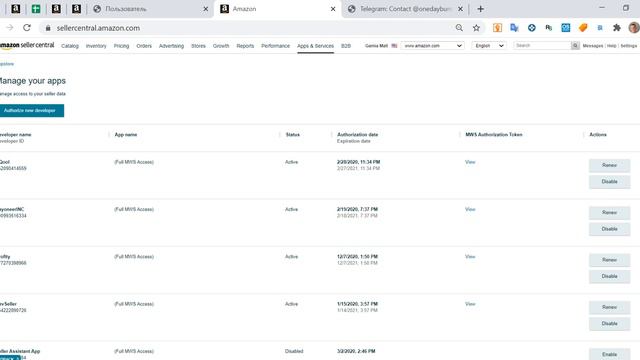Renew the 2/28/2020 authorization
Image resolution: width=640 pixels, height=360 pixels.
[x=609, y=165]
